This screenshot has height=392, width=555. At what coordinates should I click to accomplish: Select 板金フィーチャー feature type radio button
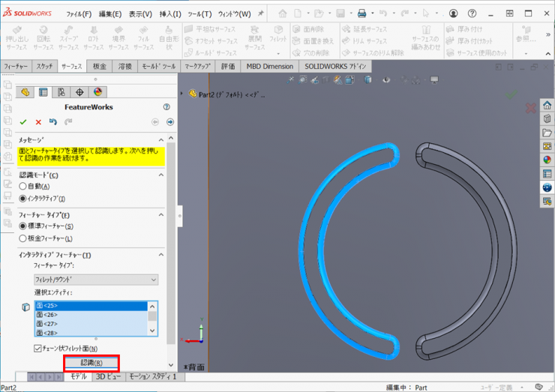click(x=22, y=238)
